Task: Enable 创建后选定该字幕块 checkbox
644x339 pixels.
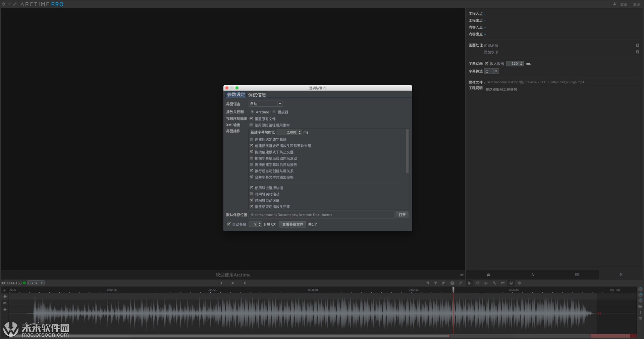Action: coord(252,139)
